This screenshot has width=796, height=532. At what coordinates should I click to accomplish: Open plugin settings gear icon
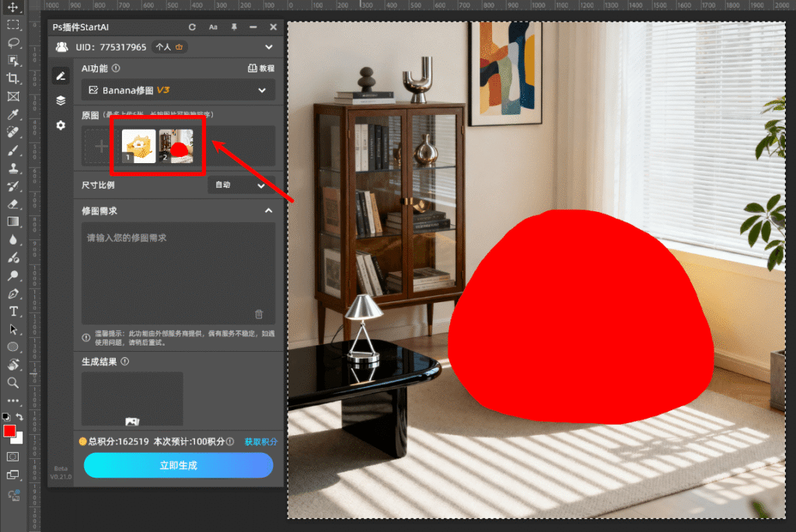(61, 125)
